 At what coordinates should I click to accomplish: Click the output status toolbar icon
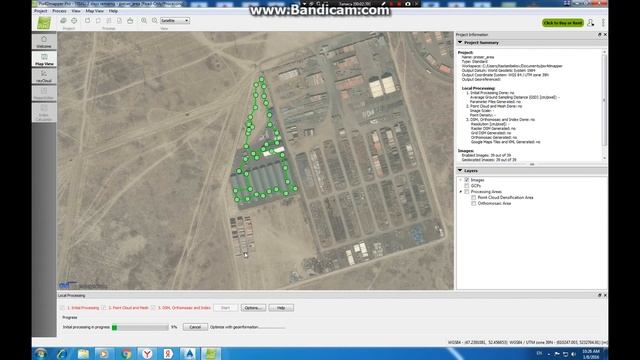tap(119, 20)
